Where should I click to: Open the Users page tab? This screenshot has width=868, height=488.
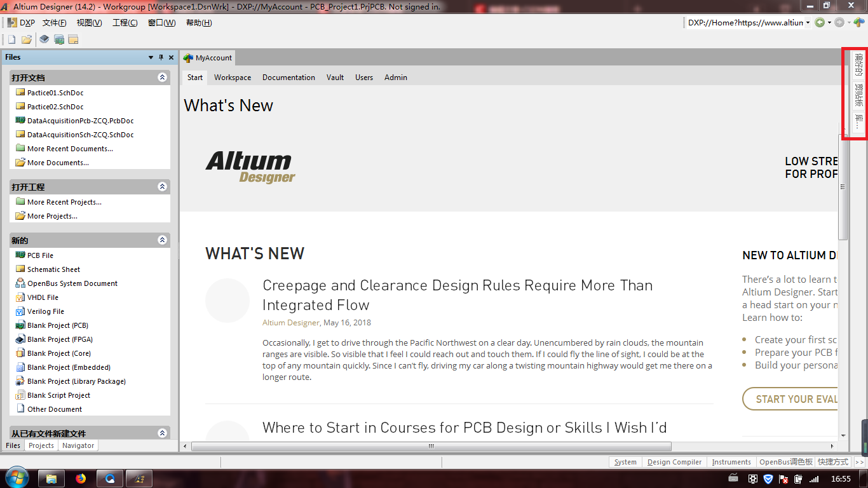[x=364, y=78]
